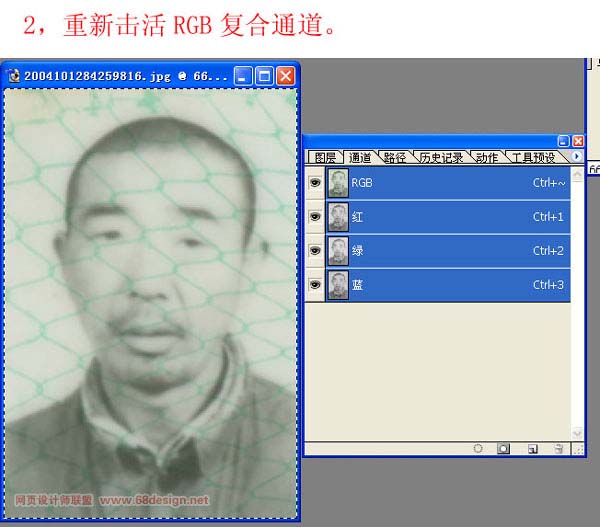Create new channel via panel icon

click(532, 449)
